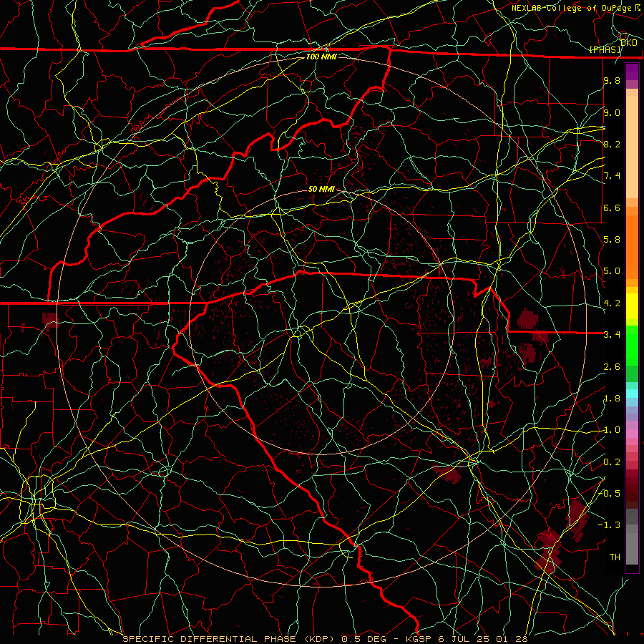644x644 pixels.
Task: Click the 50 NMI range ring label
Action: click(x=321, y=189)
